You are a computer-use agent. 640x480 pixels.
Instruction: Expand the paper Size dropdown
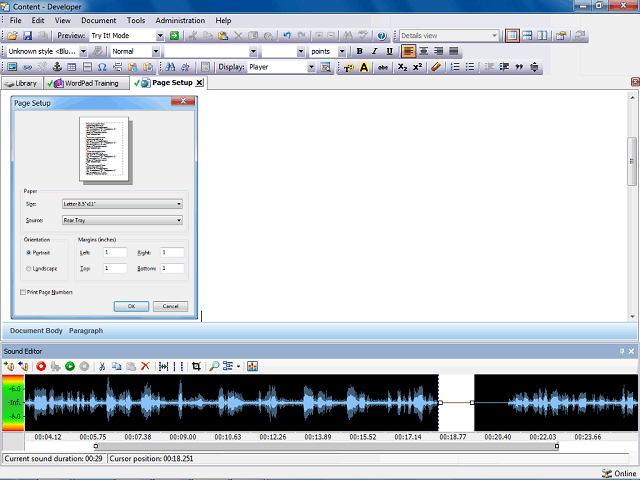(179, 204)
